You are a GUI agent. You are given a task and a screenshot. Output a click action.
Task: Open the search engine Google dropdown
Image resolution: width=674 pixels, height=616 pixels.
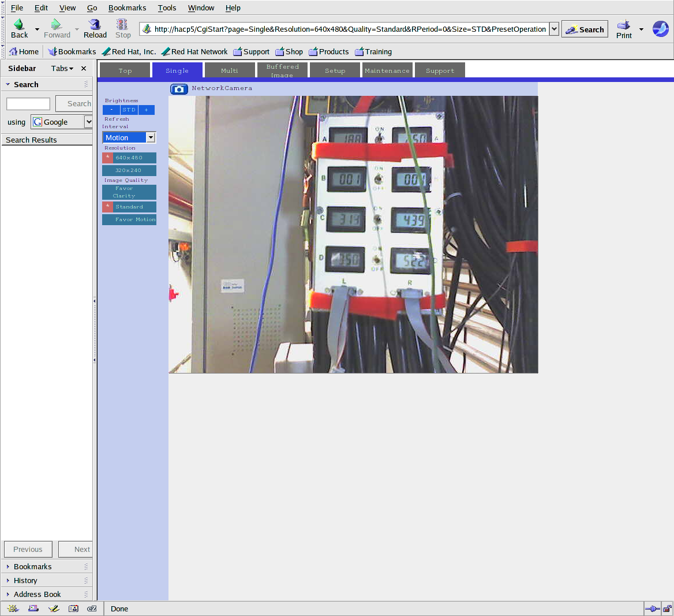coord(88,122)
